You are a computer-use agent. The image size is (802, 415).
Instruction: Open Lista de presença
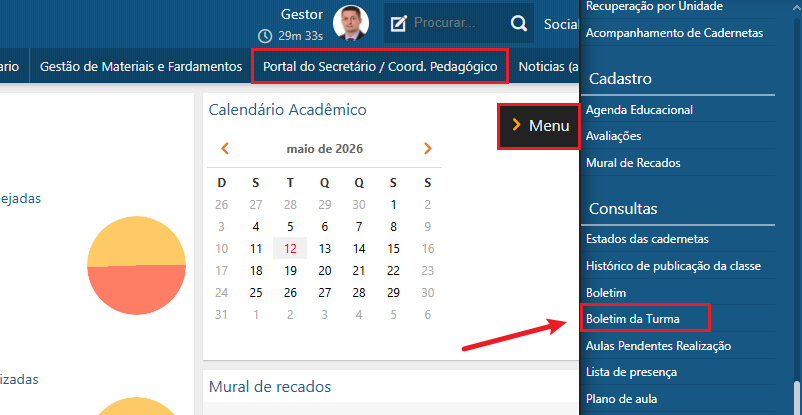[x=631, y=372]
